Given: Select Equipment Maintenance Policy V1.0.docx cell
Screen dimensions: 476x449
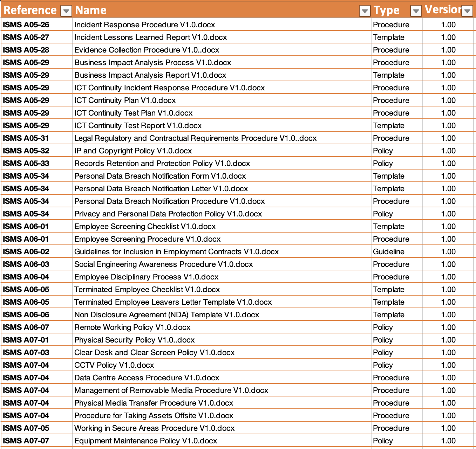Looking at the screenshot, I should (x=222, y=441).
